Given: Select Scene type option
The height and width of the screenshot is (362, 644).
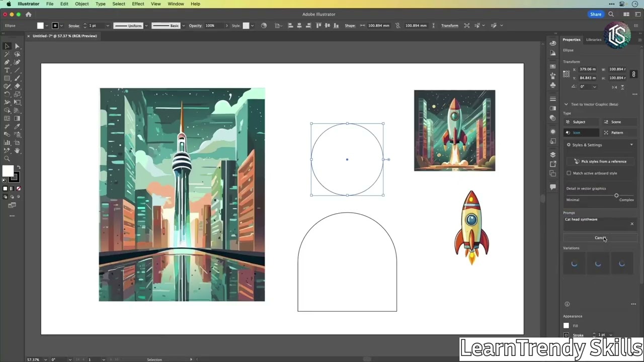Looking at the screenshot, I should point(619,122).
